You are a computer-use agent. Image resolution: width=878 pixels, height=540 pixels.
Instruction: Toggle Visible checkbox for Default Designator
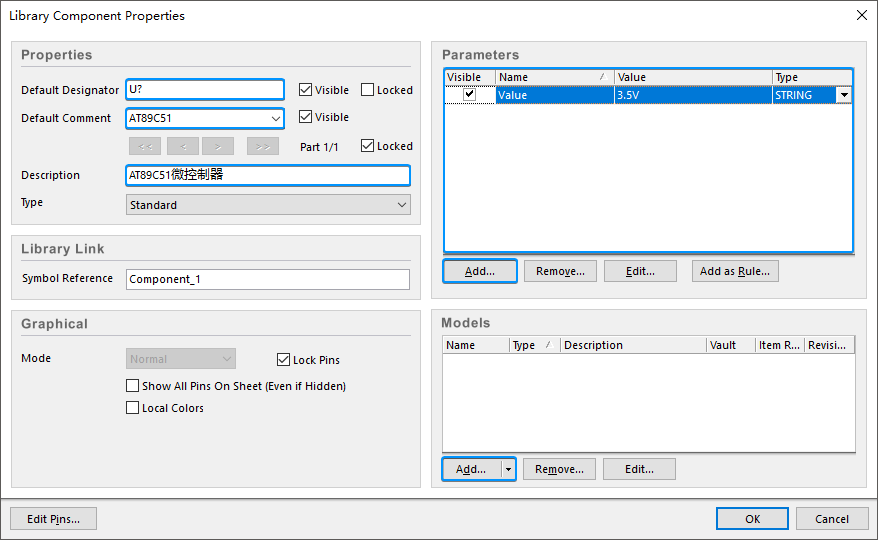[305, 90]
